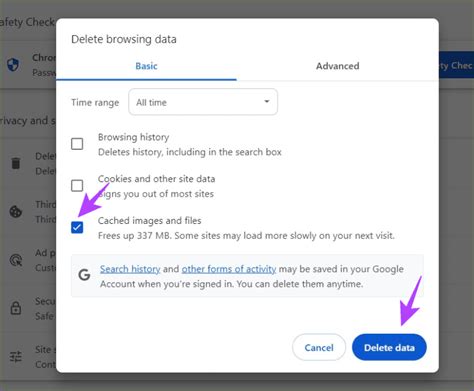Click the Time range label
Screen dimensions: 474x391
tap(95, 102)
